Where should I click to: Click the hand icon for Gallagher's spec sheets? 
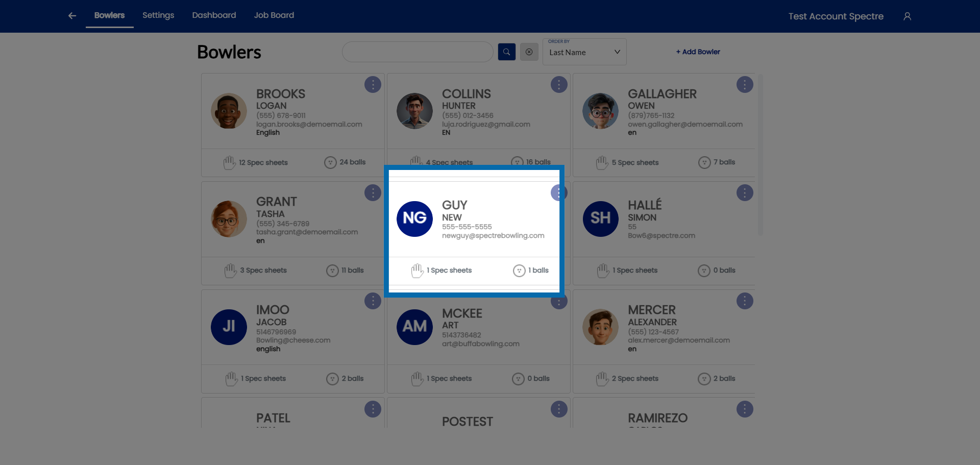coord(602,162)
